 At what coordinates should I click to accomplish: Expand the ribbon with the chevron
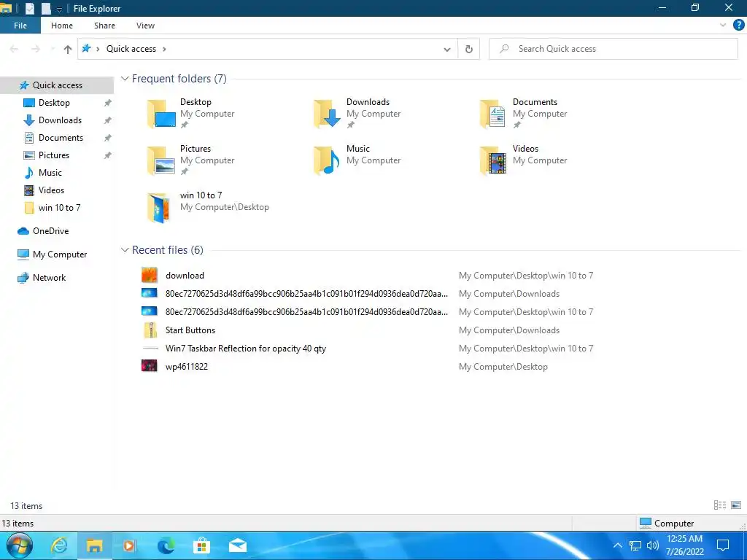pyautogui.click(x=723, y=26)
